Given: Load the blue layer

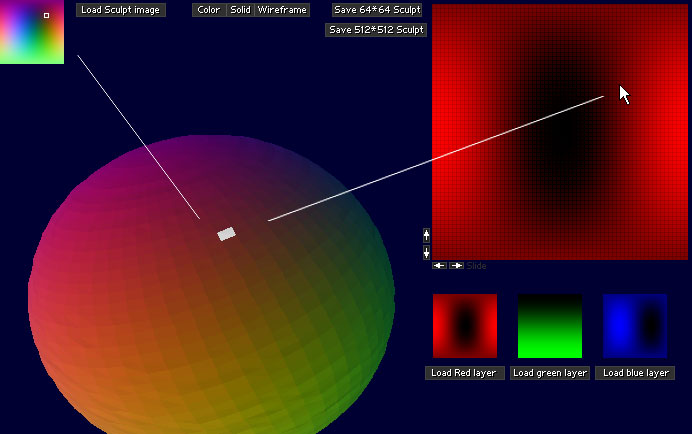Looking at the screenshot, I should (636, 373).
